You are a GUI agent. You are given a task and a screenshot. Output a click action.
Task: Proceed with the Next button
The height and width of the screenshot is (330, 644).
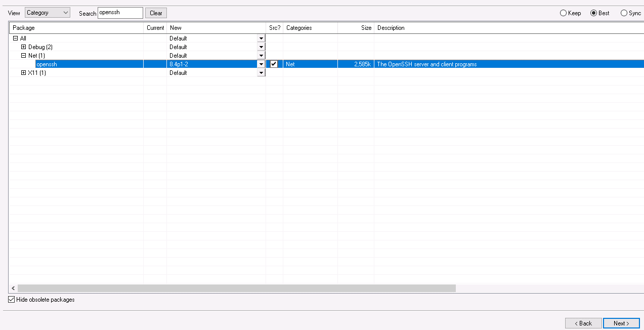[621, 323]
